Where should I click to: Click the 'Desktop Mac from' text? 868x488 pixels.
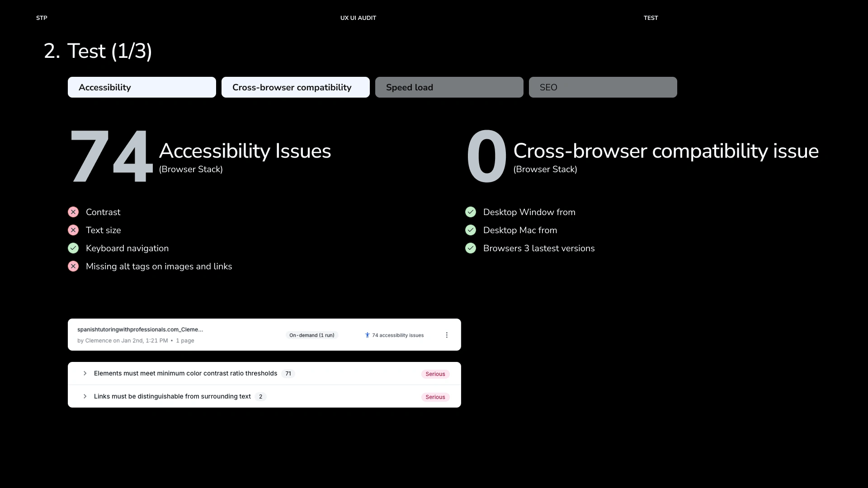pyautogui.click(x=520, y=230)
